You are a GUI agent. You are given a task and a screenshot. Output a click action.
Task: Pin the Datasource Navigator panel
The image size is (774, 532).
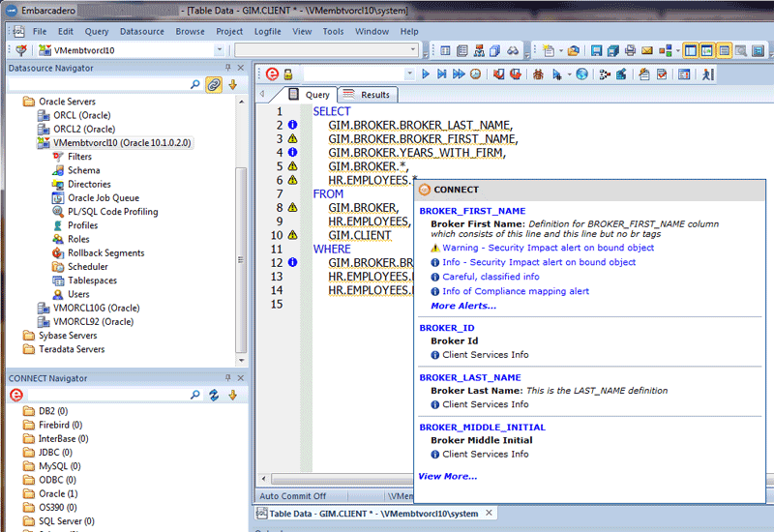[227, 68]
